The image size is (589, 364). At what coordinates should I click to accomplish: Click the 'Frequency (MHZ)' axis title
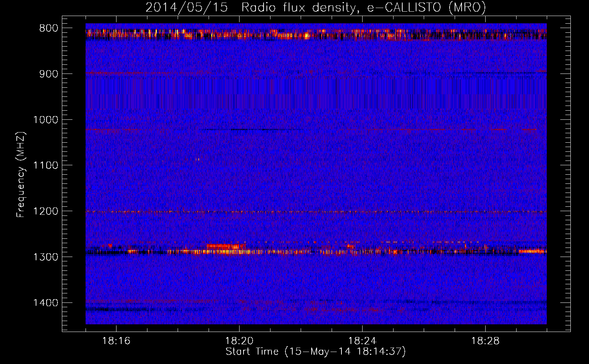pos(21,174)
